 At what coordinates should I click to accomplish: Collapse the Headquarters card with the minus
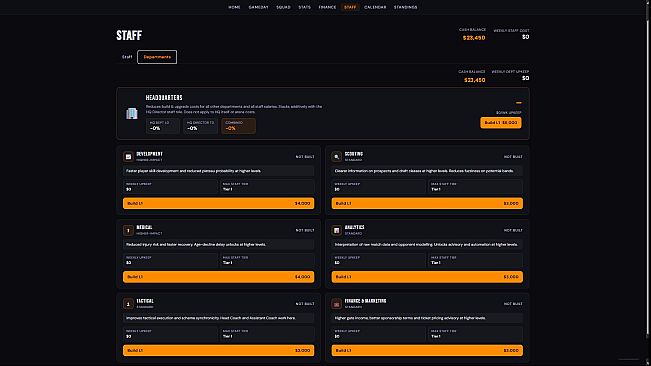click(519, 102)
